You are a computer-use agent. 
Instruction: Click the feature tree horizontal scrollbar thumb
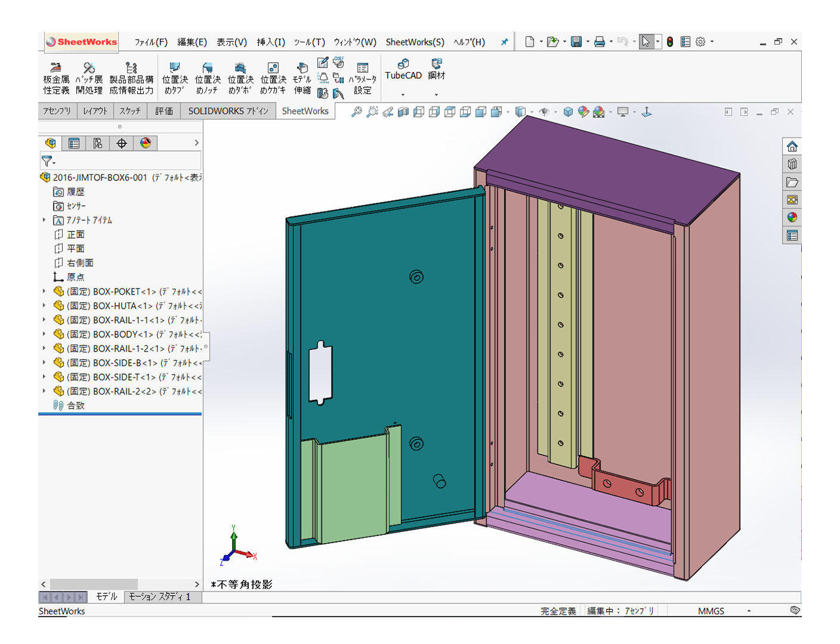tap(94, 584)
